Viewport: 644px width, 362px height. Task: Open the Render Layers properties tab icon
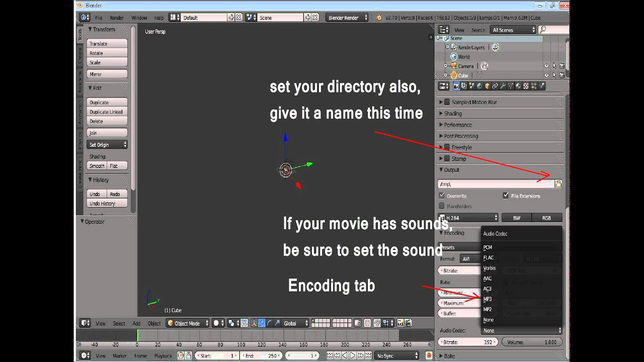click(x=464, y=86)
